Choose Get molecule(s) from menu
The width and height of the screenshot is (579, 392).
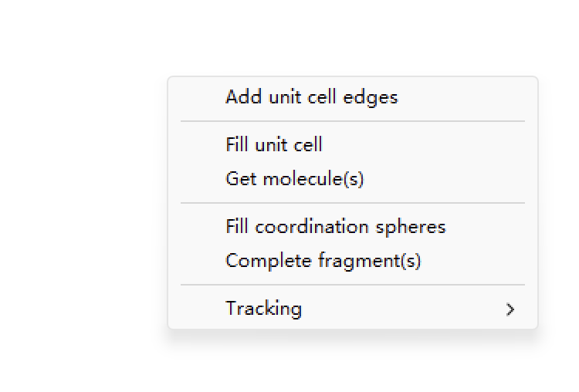tap(294, 179)
